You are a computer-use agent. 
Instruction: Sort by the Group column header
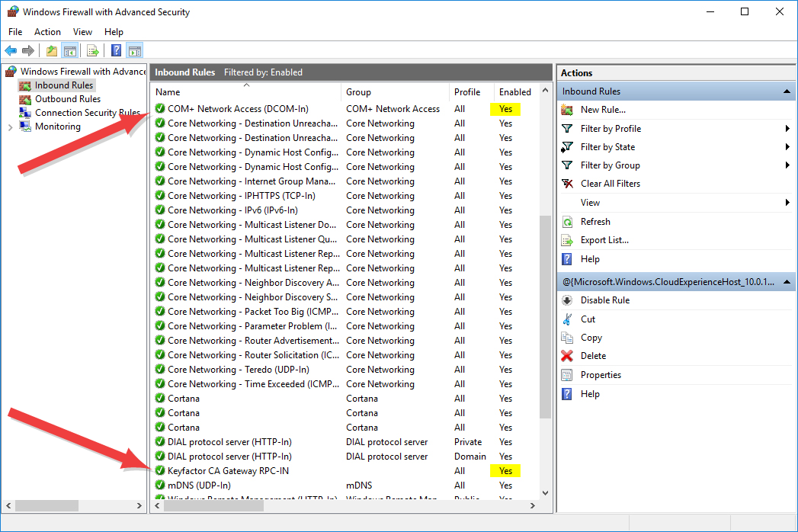(x=395, y=91)
